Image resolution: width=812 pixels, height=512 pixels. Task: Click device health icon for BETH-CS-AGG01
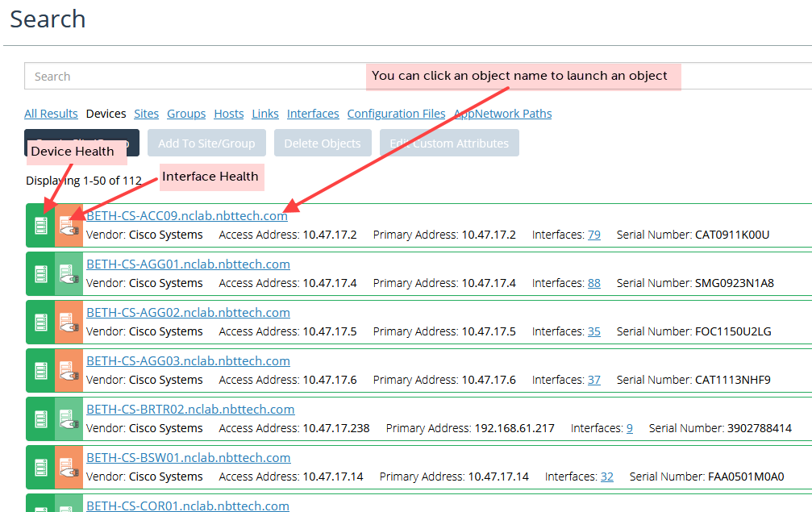click(40, 274)
